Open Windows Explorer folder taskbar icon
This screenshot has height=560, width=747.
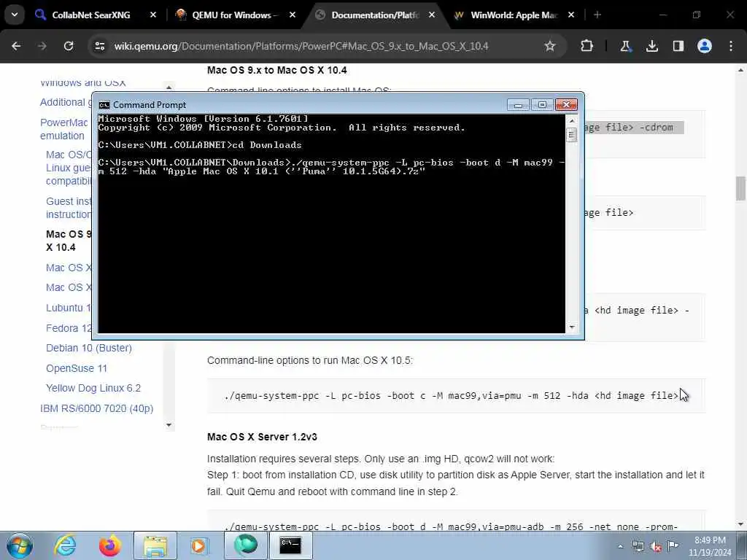coord(155,545)
